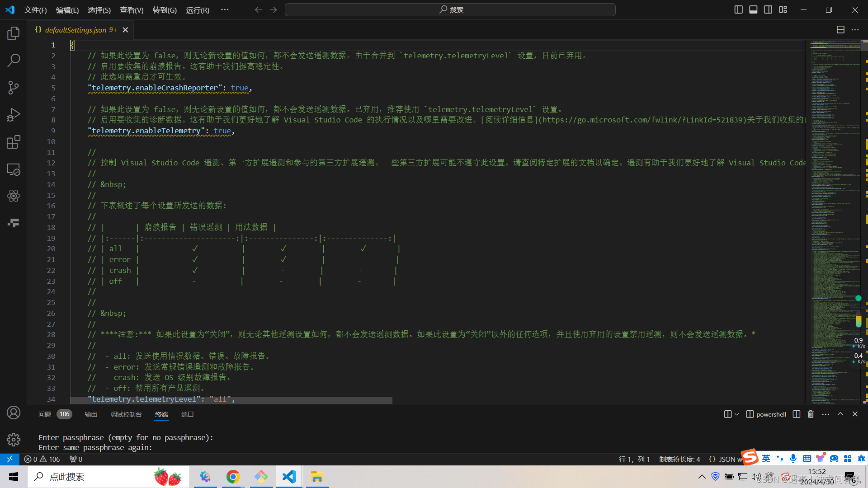Open the Search view in activity bar
The width and height of the screenshot is (868, 488).
point(14,61)
